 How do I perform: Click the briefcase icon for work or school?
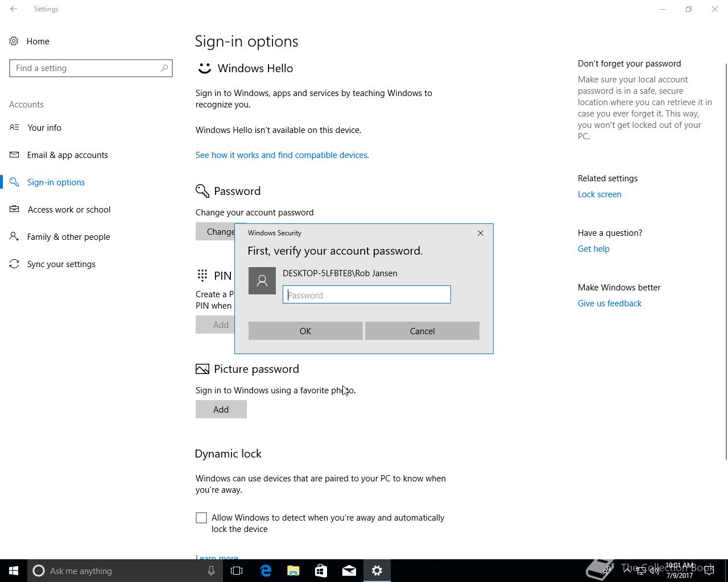click(14, 209)
